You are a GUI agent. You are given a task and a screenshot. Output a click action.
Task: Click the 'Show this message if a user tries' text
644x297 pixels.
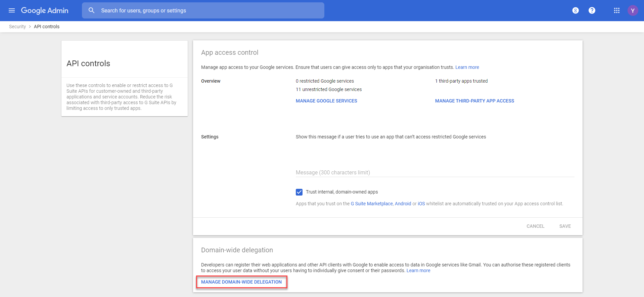pyautogui.click(x=391, y=137)
